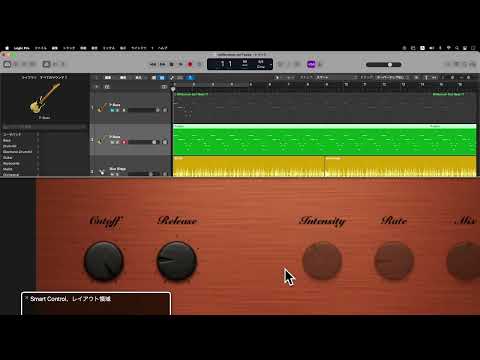This screenshot has height=360, width=480.
Task: Select the first yellow audio region
Action: tap(249, 166)
